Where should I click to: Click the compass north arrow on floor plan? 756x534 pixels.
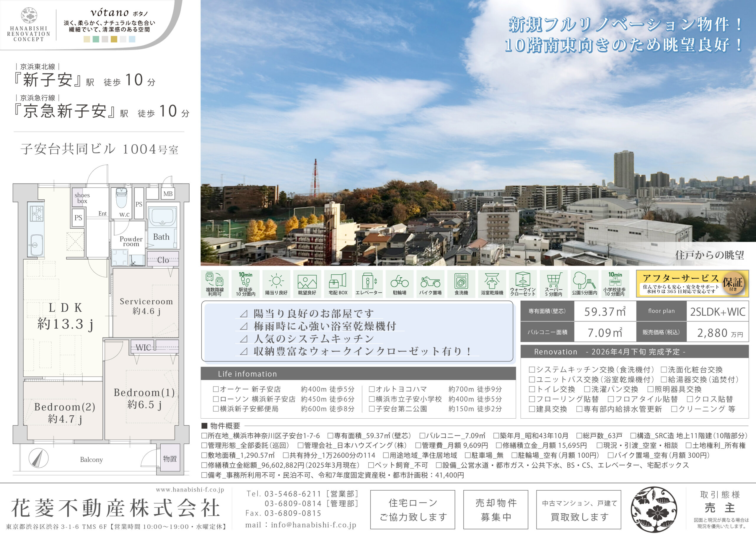(x=38, y=458)
